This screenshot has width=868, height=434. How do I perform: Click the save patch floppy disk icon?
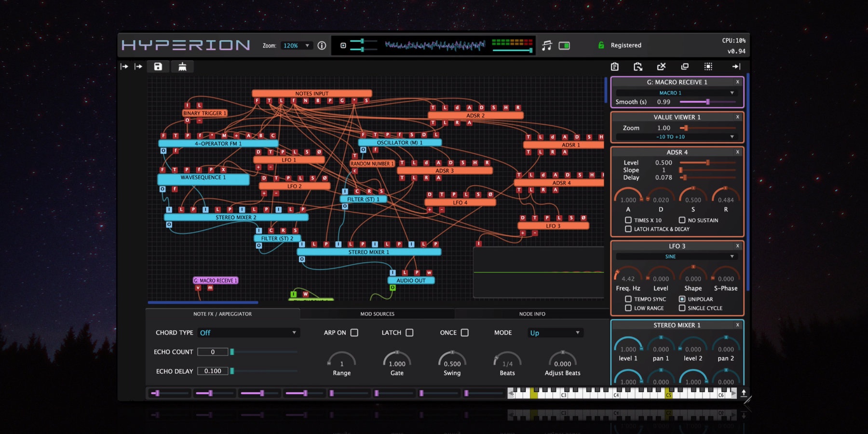(158, 67)
